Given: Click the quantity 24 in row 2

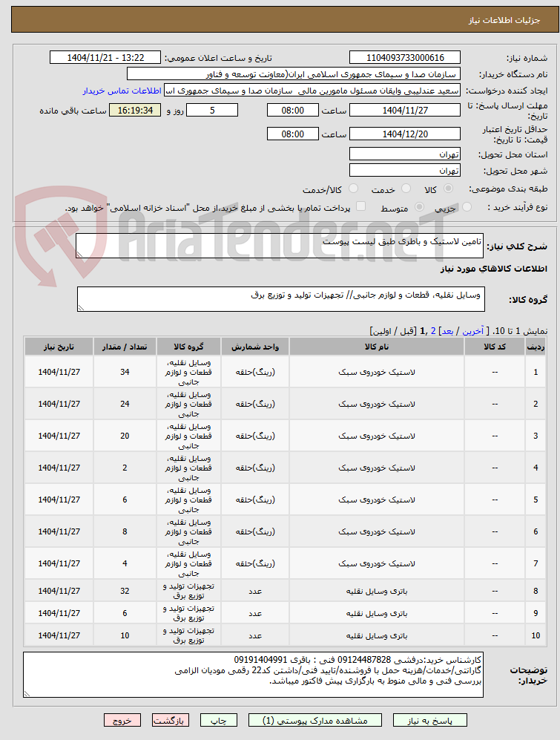Looking at the screenshot, I should (125, 404).
